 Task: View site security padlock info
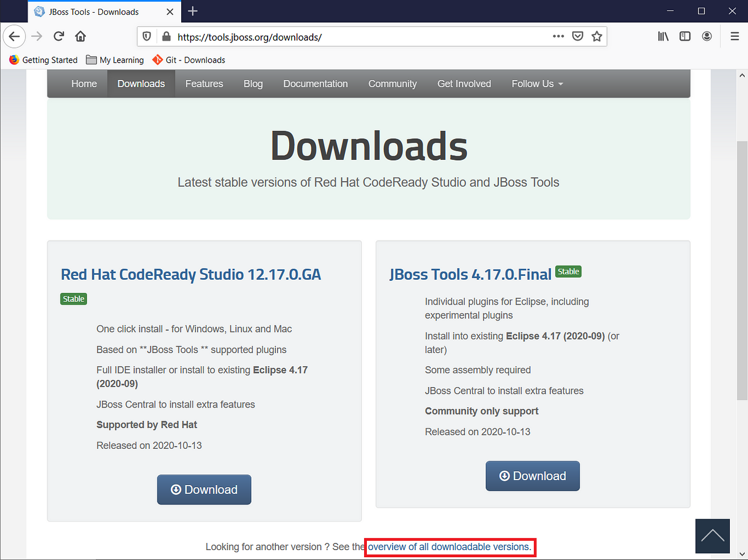(x=166, y=37)
